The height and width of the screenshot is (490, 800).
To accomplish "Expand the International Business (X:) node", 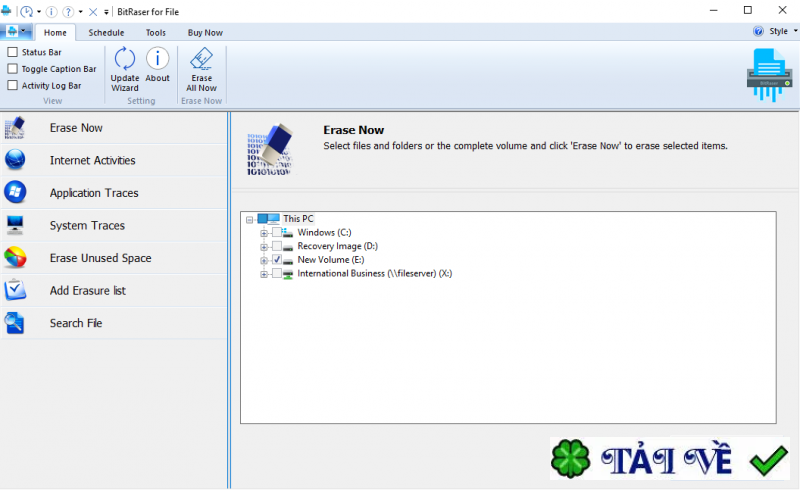I will 264,275.
